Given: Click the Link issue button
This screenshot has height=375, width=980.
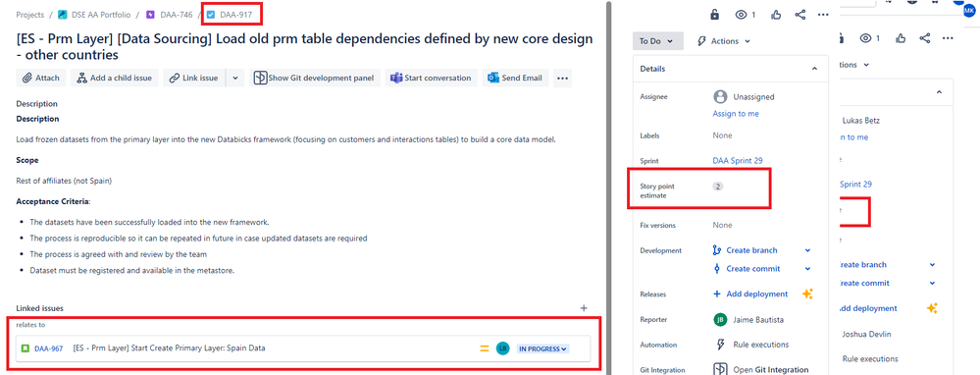Looking at the screenshot, I should click(x=194, y=79).
